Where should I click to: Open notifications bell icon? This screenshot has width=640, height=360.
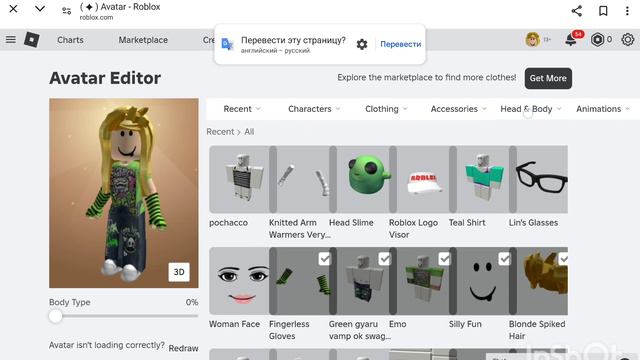(571, 40)
